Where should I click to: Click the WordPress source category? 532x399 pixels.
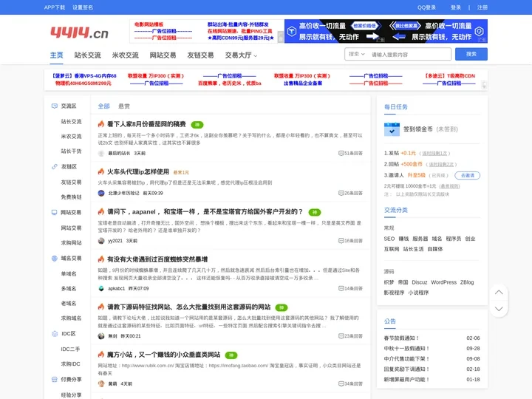click(x=444, y=282)
